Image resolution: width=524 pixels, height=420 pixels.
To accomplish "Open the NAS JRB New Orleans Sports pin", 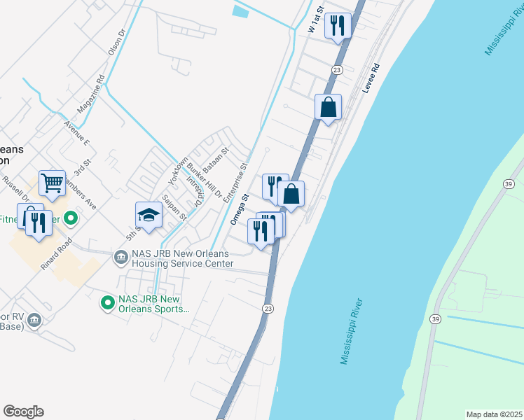I will pyautogui.click(x=108, y=304).
